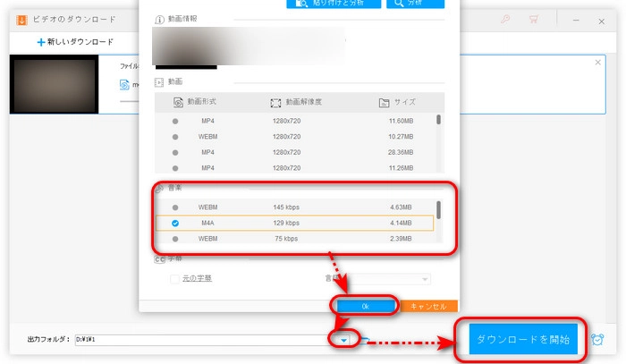Click the 1280x720 resolution of WEBM row
Image resolution: width=626 pixels, height=364 pixels.
coord(286,137)
